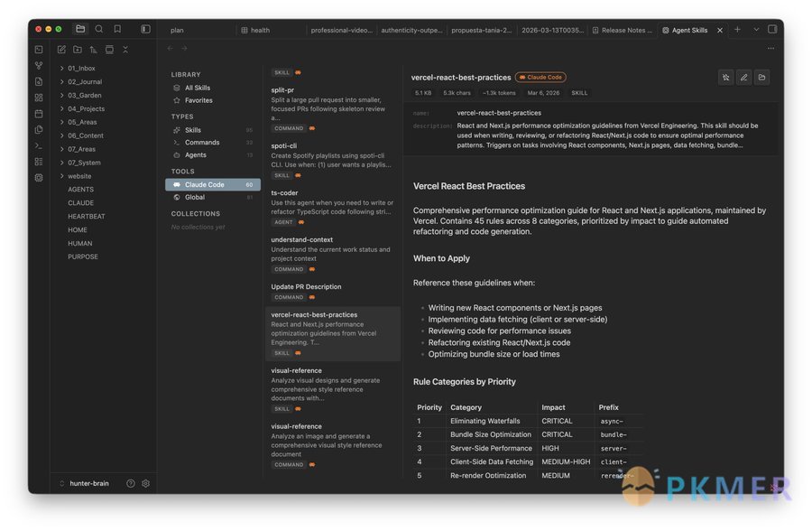Open the search panel magnifier icon
812x531 pixels.
pos(99,29)
